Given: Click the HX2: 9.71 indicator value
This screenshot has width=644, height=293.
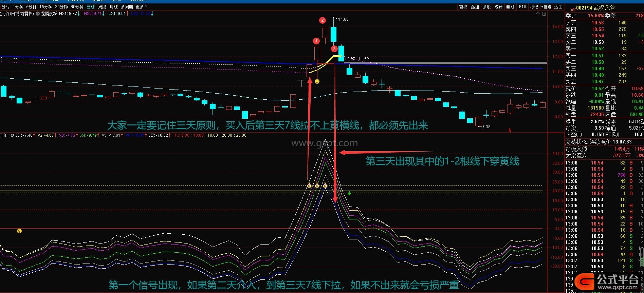Looking at the screenshot, I should (94, 14).
